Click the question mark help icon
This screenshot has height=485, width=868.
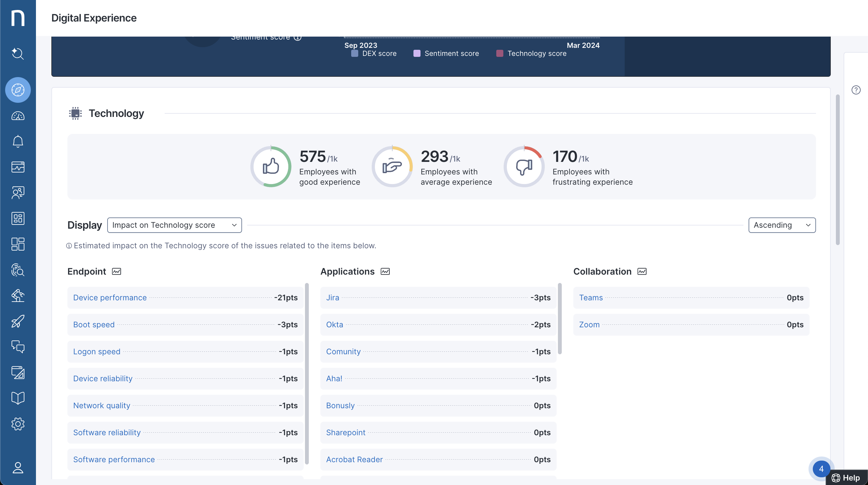[x=855, y=90]
